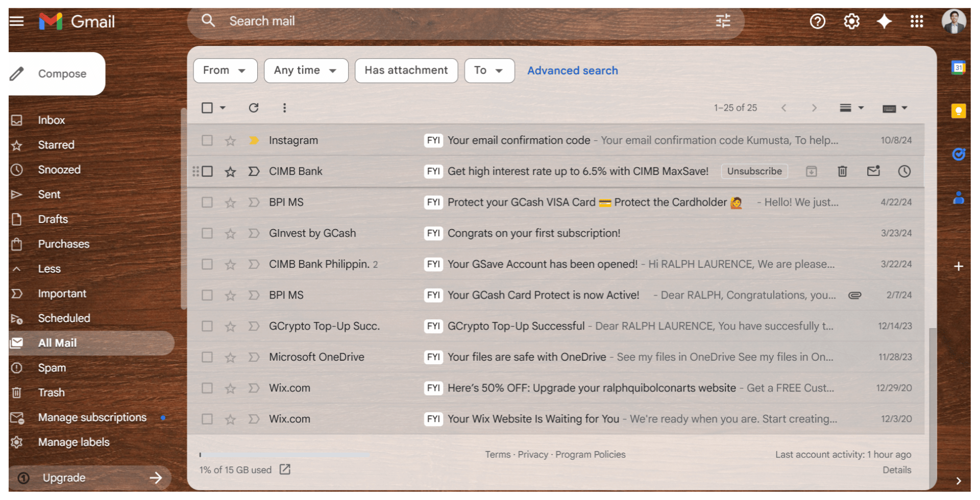
Task: Open the Spam folder
Action: tap(52, 368)
